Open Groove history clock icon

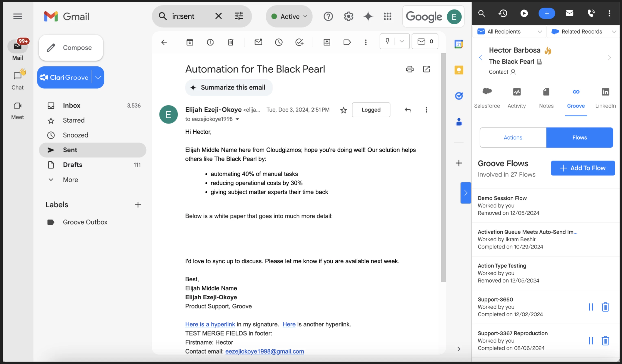coord(503,13)
